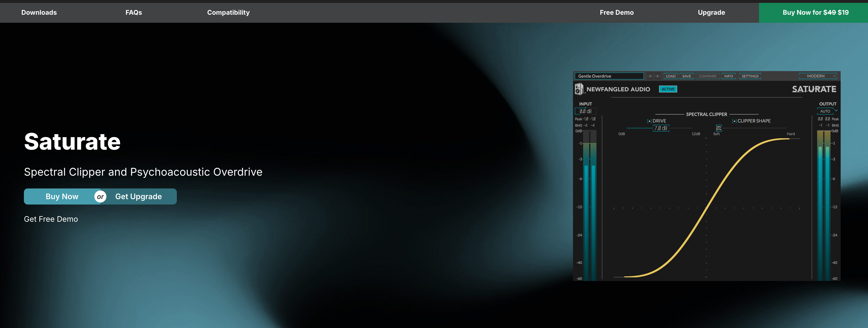Click Buy Now for $19 green button
This screenshot has height=328, width=868.
click(813, 13)
